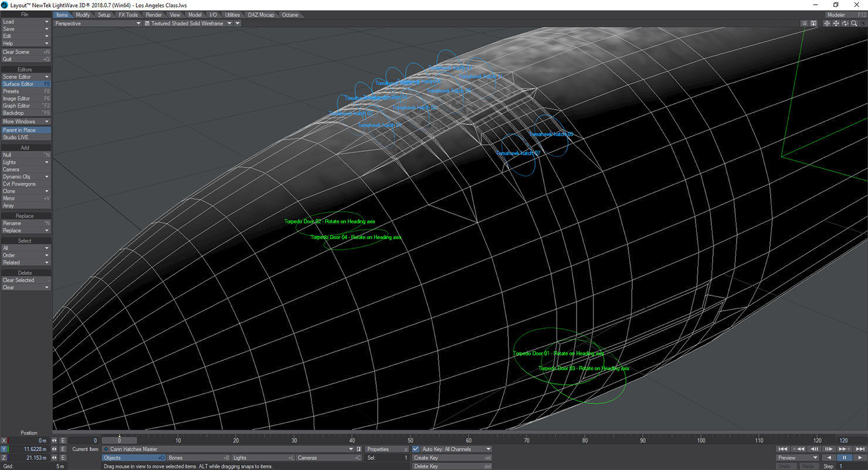
Task: Switch to the DAZ Mocap tab
Action: click(x=260, y=15)
